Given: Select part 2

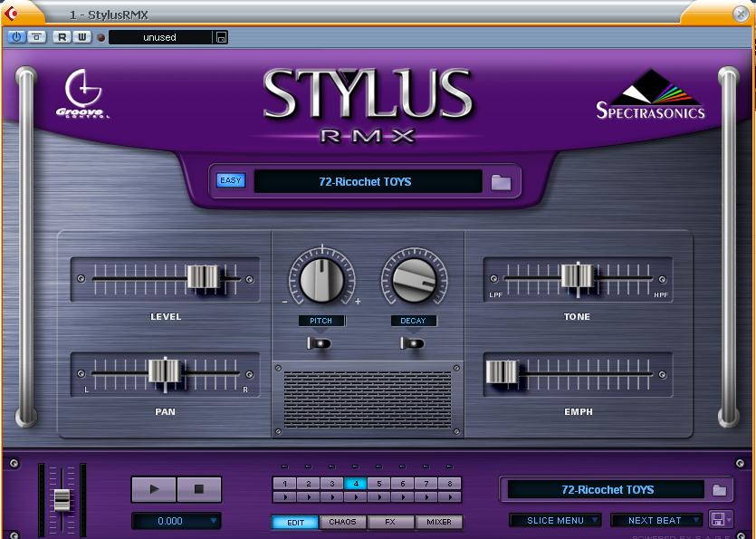Looking at the screenshot, I should coord(308,484).
